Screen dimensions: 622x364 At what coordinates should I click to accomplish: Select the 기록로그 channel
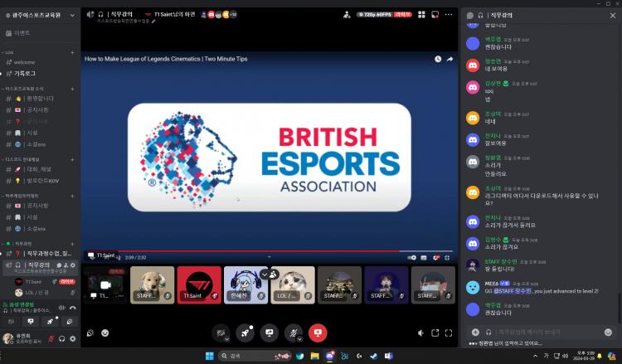27,73
